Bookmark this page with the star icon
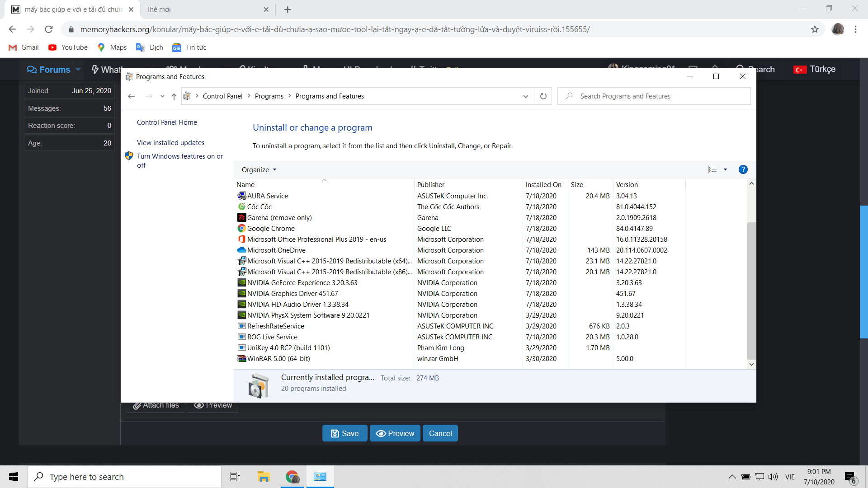This screenshot has height=488, width=868. (x=815, y=29)
